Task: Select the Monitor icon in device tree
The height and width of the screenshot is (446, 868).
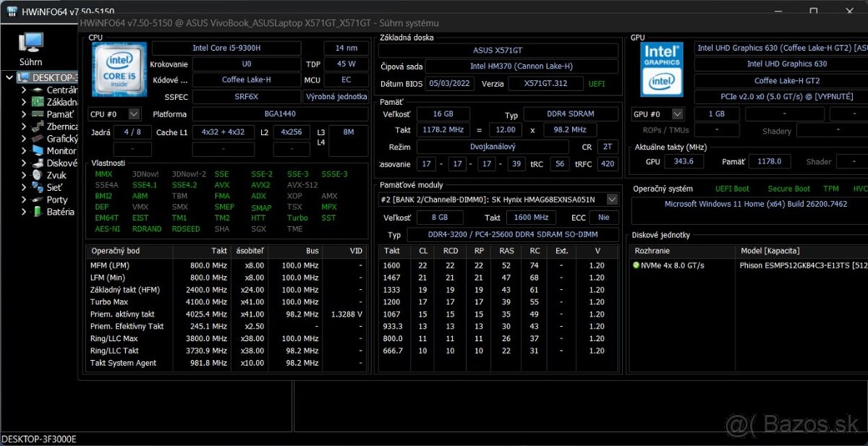Action: (x=37, y=151)
